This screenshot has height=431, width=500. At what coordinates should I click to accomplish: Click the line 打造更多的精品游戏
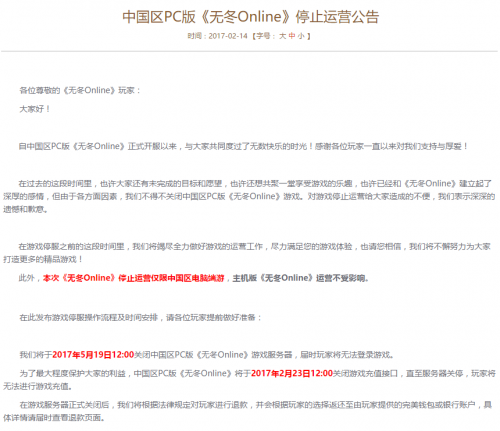pyautogui.click(x=43, y=259)
